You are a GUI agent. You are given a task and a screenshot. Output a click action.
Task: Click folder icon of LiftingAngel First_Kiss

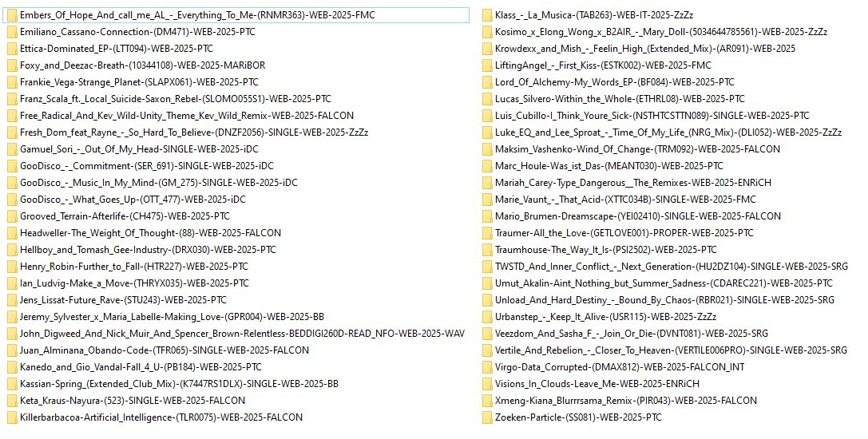[x=486, y=65]
